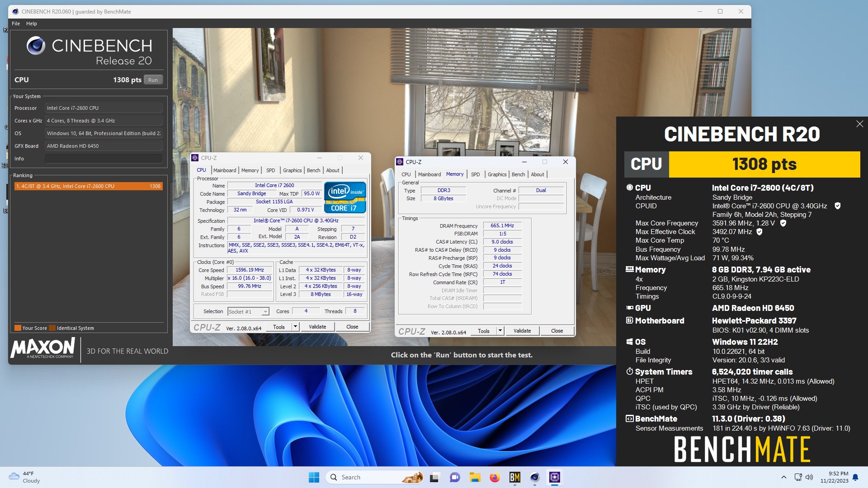Open SPD tab in left CPU-Z window
This screenshot has width=868, height=488.
[270, 170]
